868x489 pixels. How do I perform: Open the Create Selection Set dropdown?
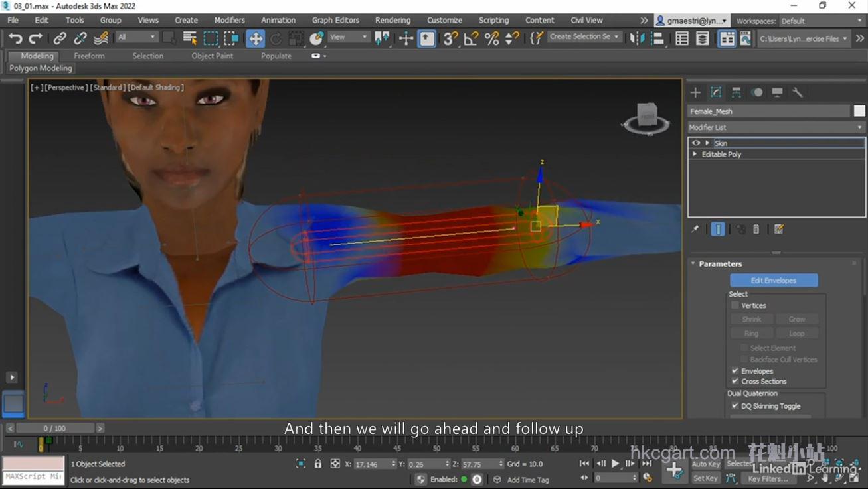coord(584,37)
